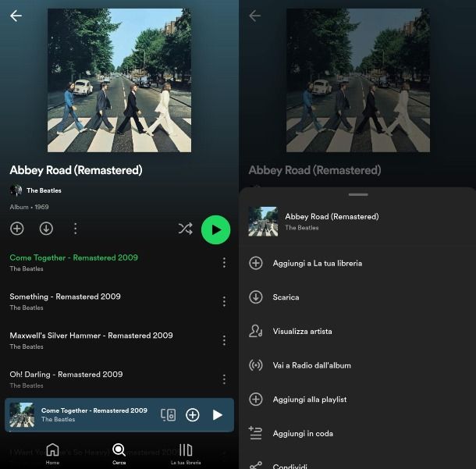The width and height of the screenshot is (476, 469).
Task: Tap share icon next to Condividi
Action: tap(256, 465)
